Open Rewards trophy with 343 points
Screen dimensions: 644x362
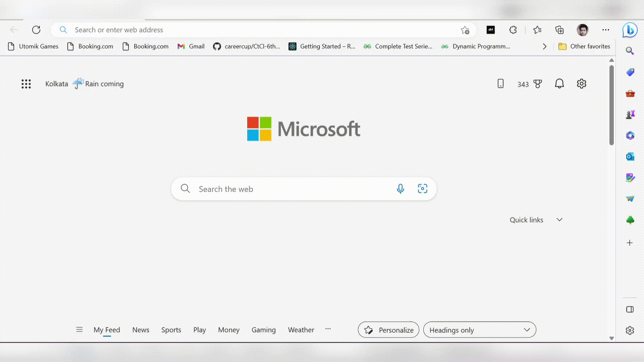click(x=530, y=84)
